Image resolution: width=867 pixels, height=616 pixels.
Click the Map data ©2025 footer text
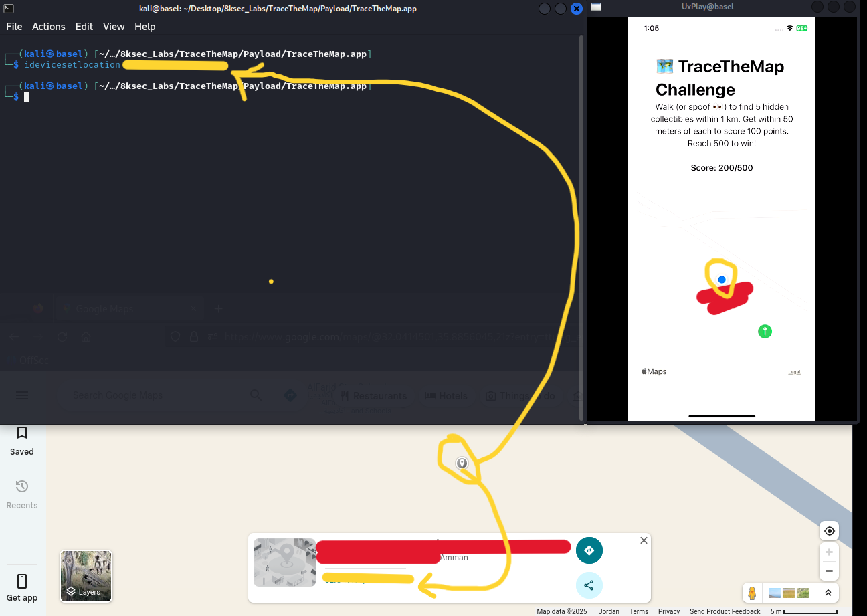coord(562,611)
